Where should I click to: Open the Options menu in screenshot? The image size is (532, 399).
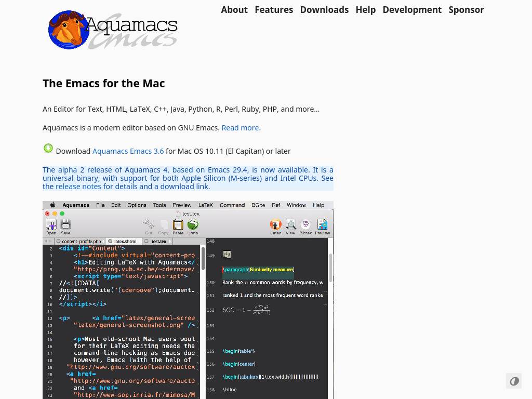coord(137,205)
